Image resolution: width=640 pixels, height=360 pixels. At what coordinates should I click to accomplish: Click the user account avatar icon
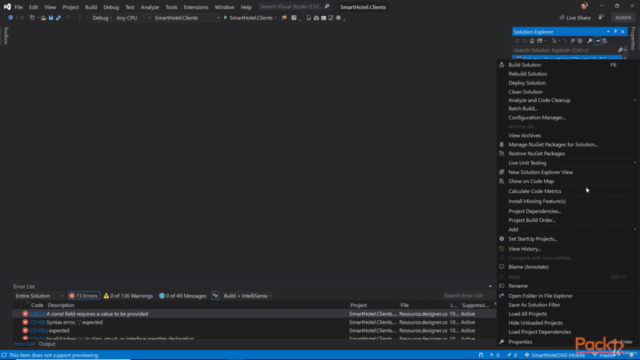pos(584,6)
